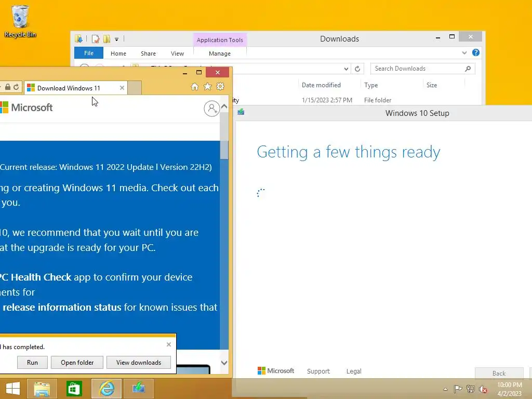Open Customize Quick Access Toolbar dropdown
The width and height of the screenshot is (532, 399).
coord(116,39)
